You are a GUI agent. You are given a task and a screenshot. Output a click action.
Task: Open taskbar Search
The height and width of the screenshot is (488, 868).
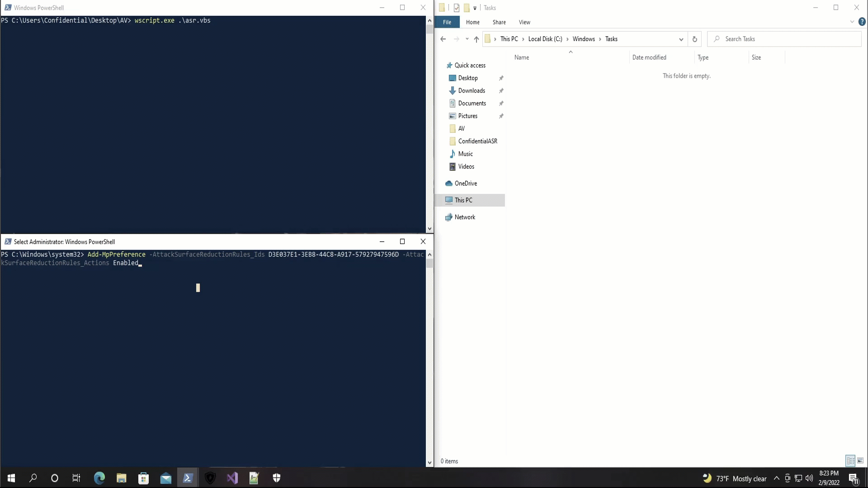click(x=33, y=478)
